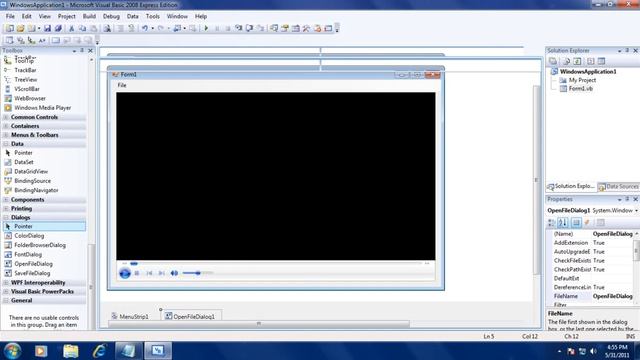Open the Project menu
The image size is (640, 360).
(67, 16)
